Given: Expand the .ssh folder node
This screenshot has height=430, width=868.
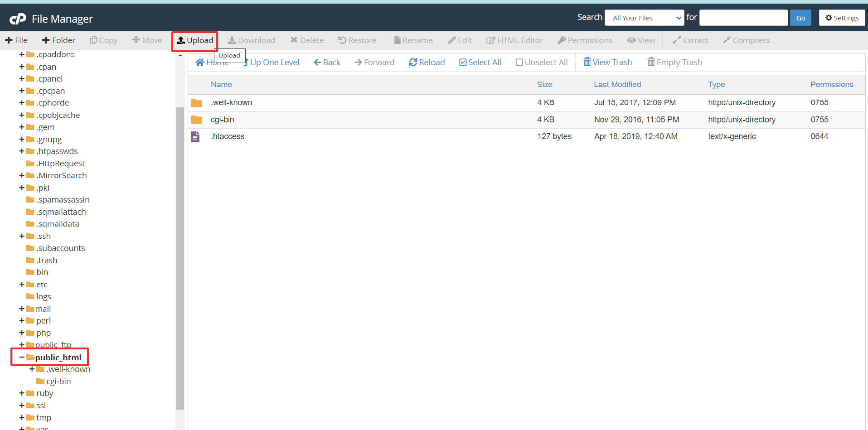Looking at the screenshot, I should (x=21, y=236).
